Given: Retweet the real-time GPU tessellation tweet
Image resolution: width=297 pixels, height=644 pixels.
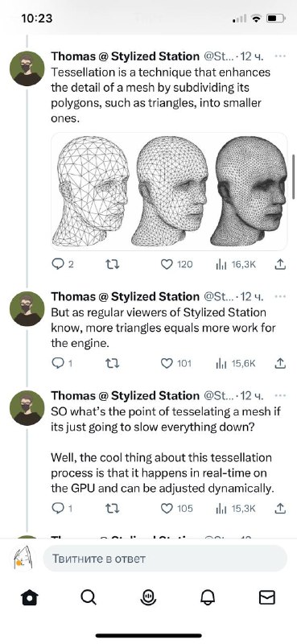Looking at the screenshot, I should coord(113,509).
